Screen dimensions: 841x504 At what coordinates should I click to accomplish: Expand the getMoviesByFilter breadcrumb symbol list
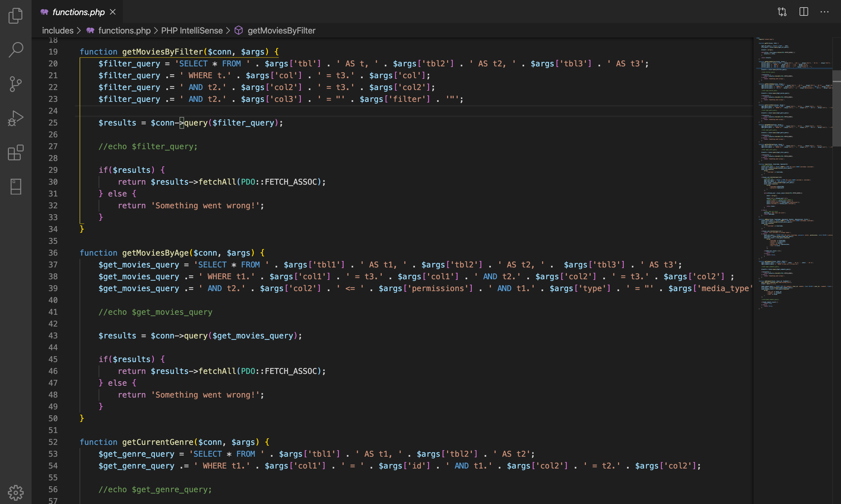point(281,30)
